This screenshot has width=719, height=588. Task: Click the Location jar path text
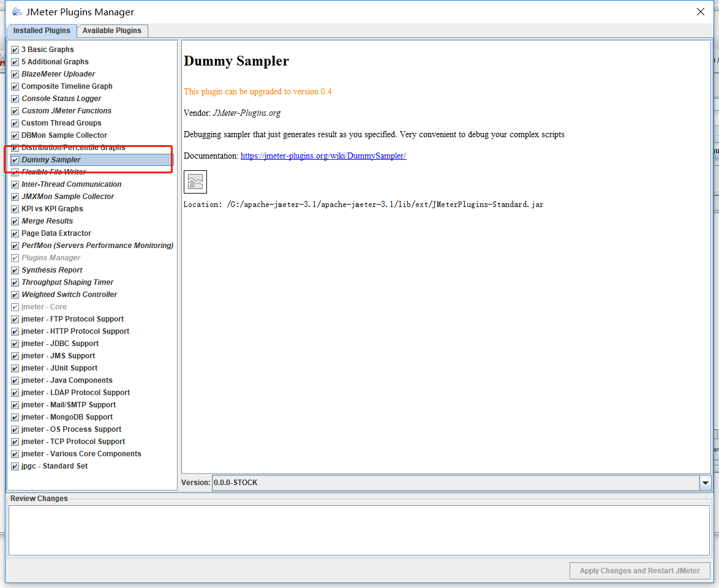(363, 205)
